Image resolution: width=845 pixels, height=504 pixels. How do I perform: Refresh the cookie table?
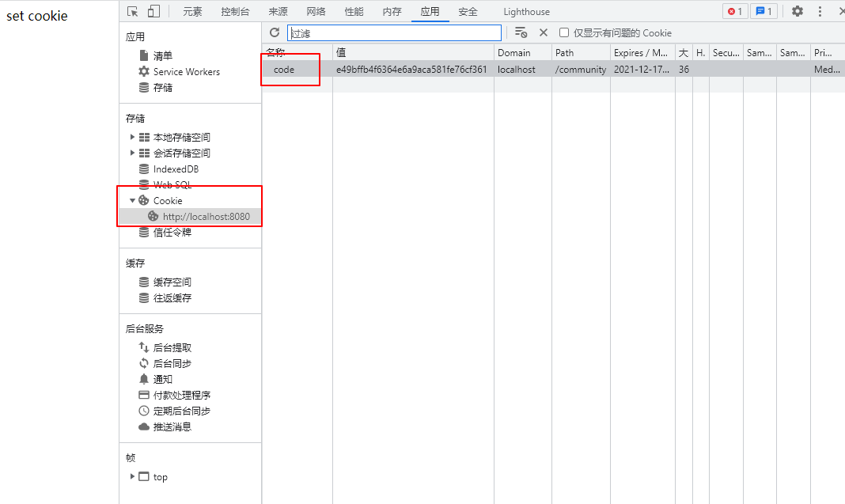(275, 32)
